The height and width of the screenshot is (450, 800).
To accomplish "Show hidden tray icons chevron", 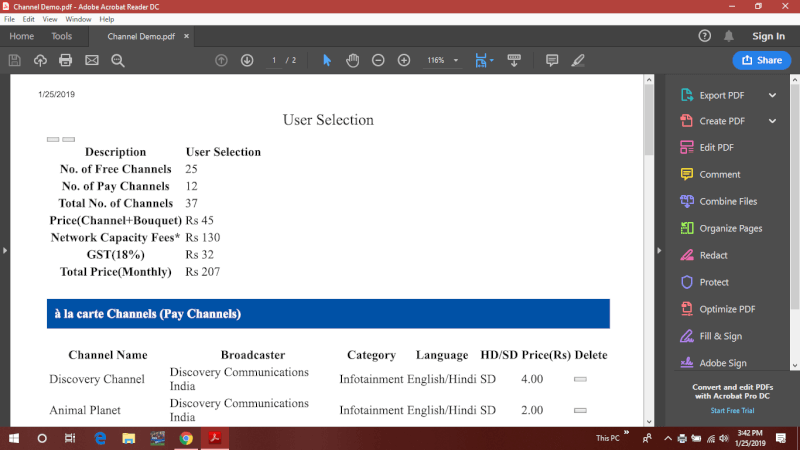I will (x=667, y=438).
